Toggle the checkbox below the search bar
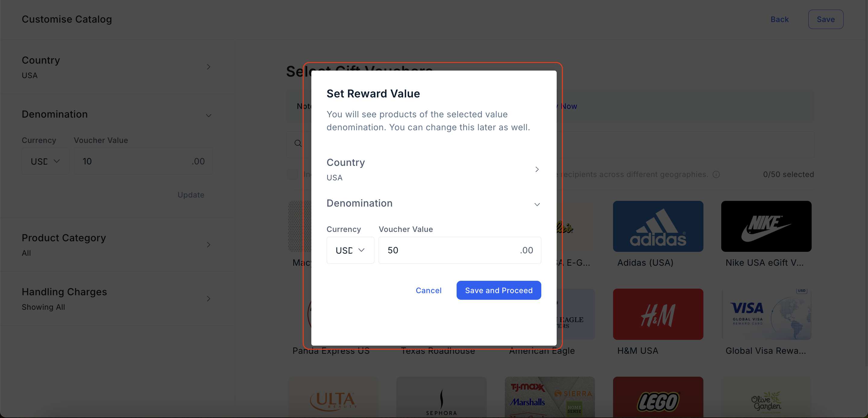Viewport: 868px width, 418px height. tap(292, 174)
